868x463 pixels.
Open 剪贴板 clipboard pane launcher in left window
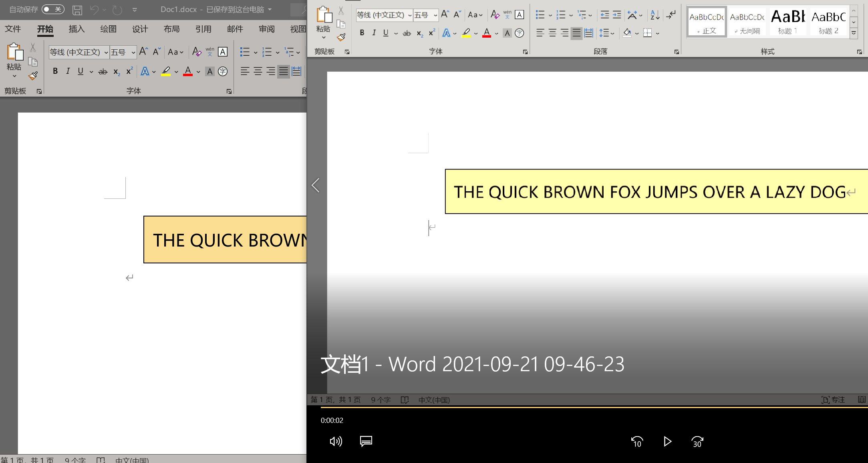39,91
